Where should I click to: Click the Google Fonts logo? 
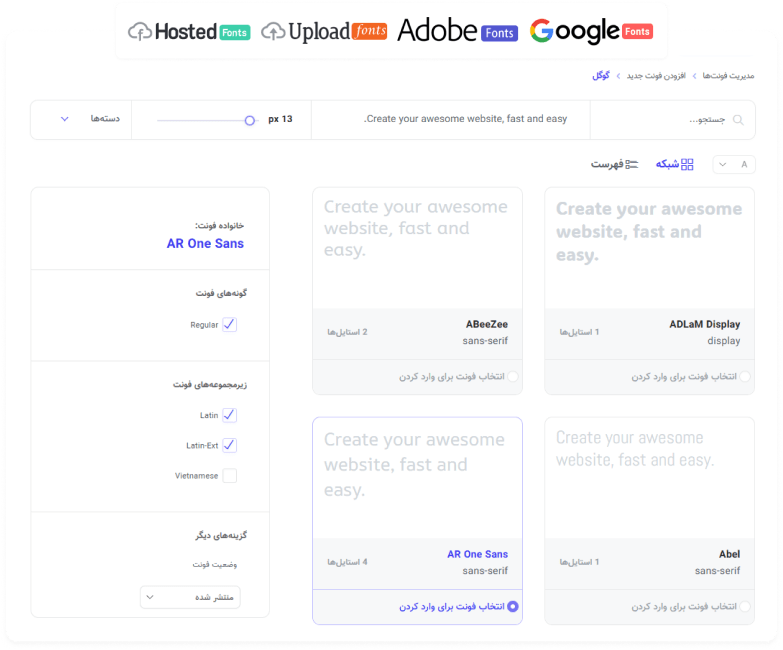click(590, 32)
